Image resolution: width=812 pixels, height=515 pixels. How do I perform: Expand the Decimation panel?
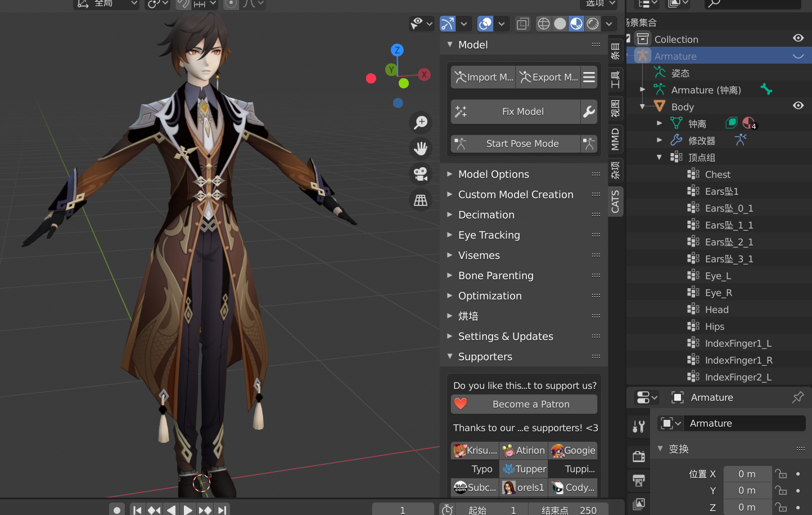(x=450, y=214)
